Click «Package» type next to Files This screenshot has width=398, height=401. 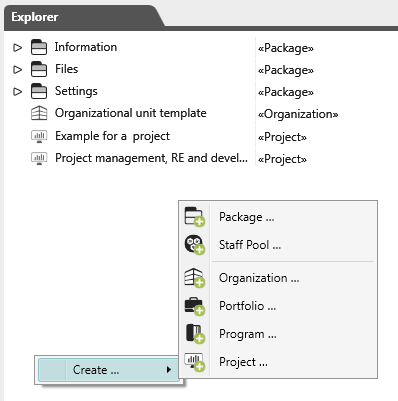coord(286,70)
